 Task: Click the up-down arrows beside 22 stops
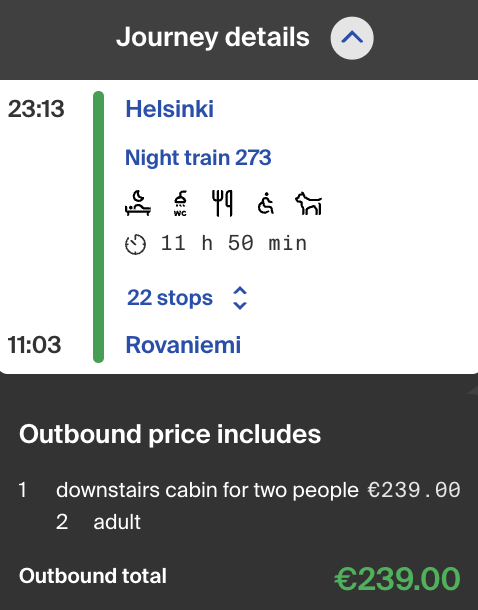[240, 298]
